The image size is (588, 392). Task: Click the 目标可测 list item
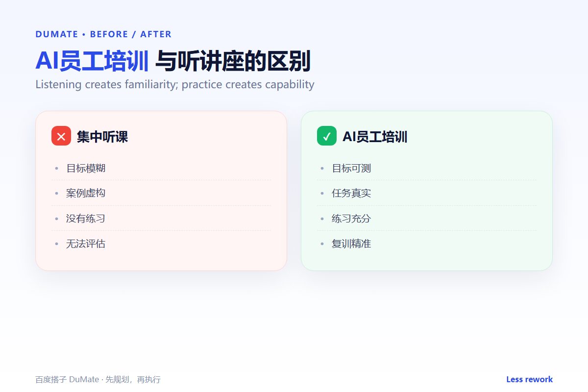[427, 168]
